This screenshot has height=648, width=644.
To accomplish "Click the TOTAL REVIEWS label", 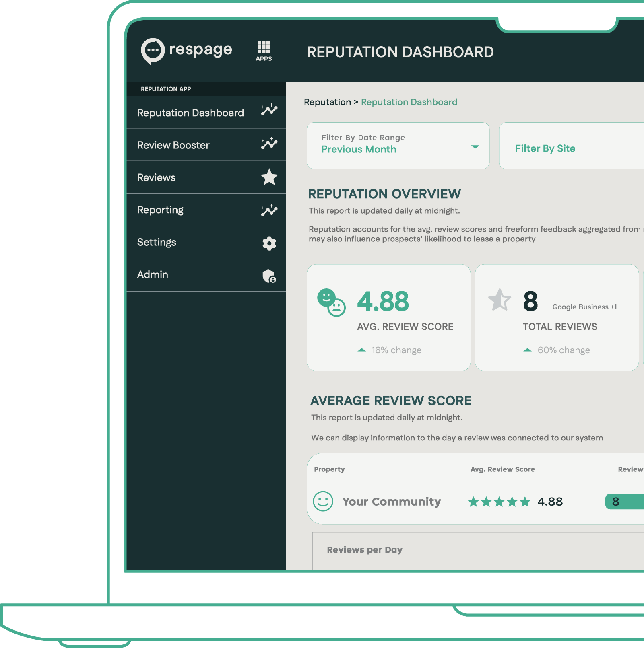I will point(560,327).
